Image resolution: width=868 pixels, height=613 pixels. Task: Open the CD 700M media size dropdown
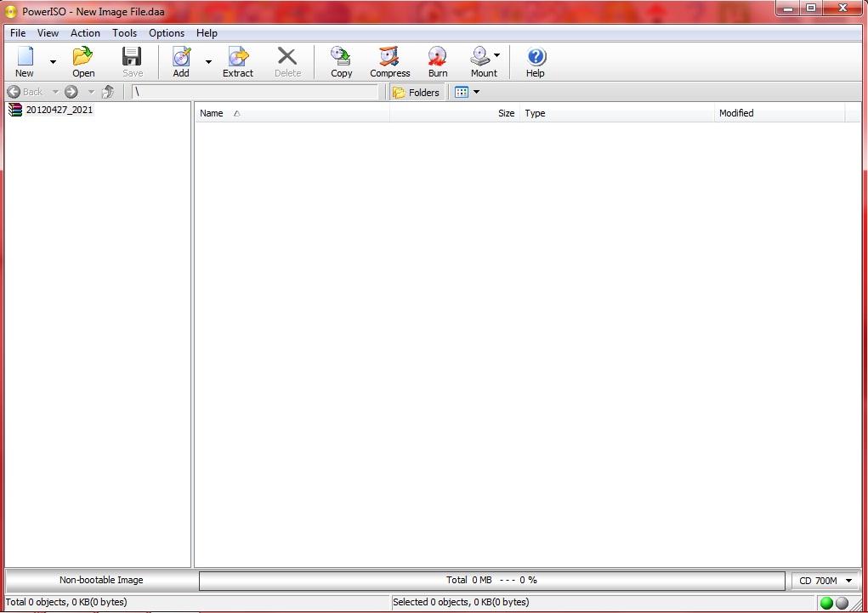[825, 581]
